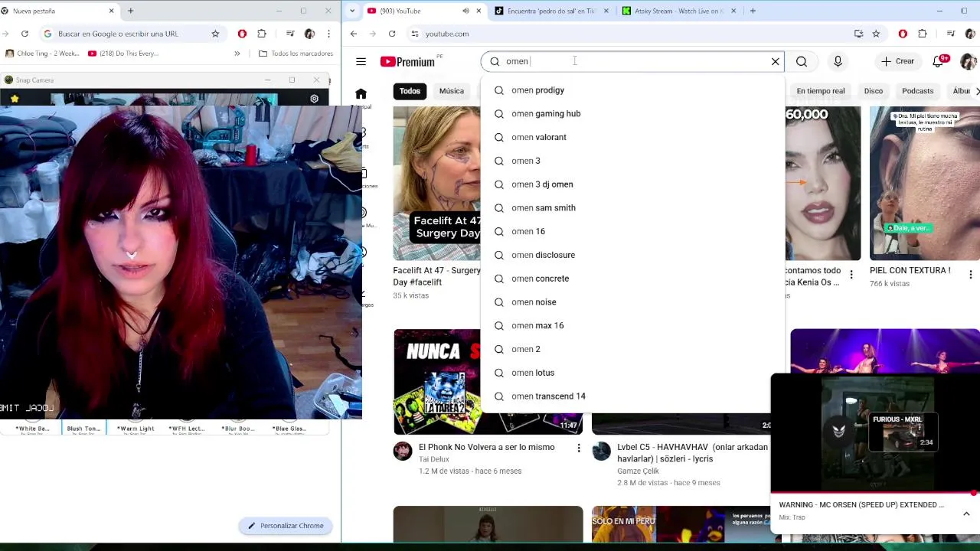Open media controls icon in YouTube window

point(950,34)
